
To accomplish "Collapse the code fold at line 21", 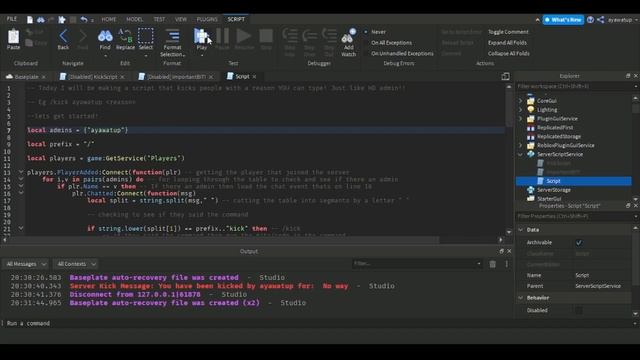I will tap(21, 229).
